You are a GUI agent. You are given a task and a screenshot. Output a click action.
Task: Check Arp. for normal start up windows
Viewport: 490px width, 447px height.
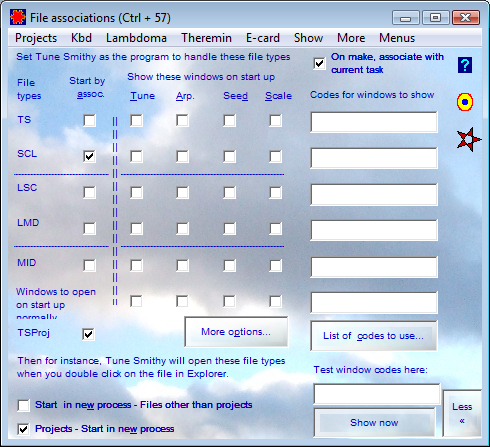[182, 302]
